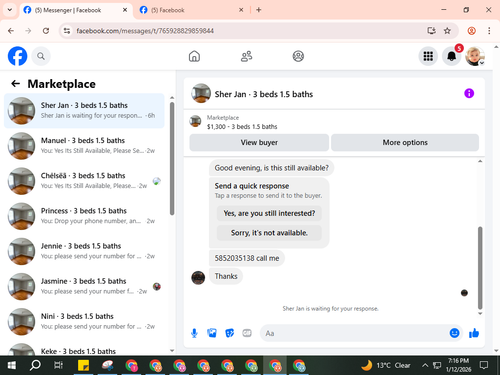This screenshot has width=500, height=375.
Task: Open Facebook search magnifier
Action: [x=41, y=56]
